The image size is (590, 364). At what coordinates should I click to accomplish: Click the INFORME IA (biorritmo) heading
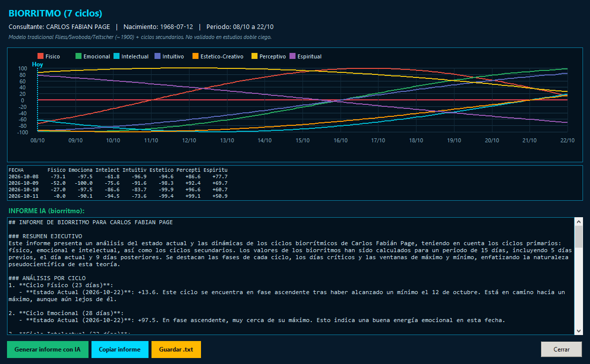click(x=46, y=211)
